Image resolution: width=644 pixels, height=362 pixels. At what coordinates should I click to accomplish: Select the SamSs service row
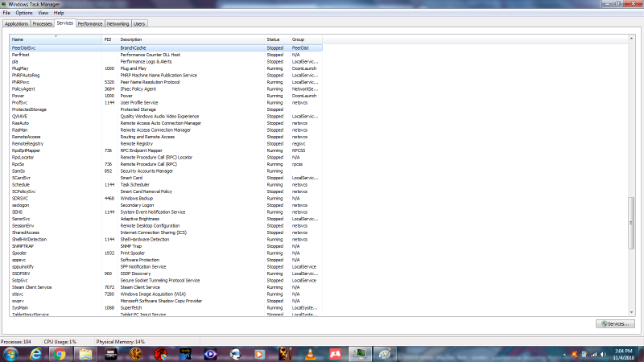point(166,171)
